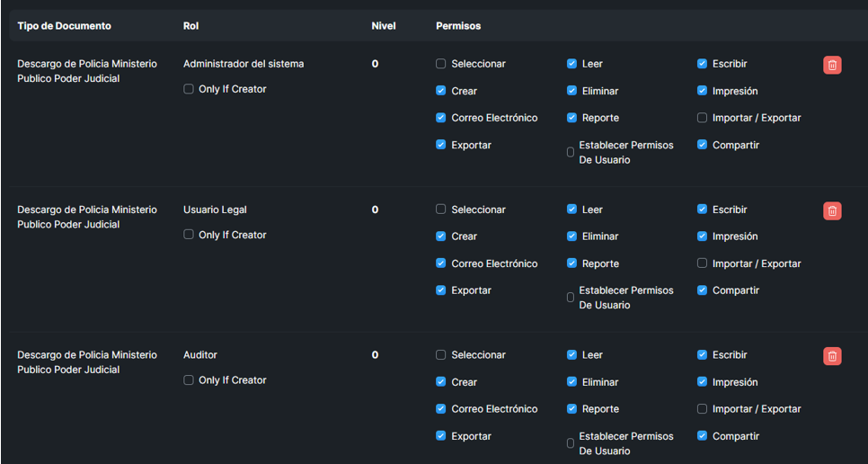The width and height of the screenshot is (868, 464).
Task: Uncheck Leer permission for Usuario Legal
Action: coord(571,210)
